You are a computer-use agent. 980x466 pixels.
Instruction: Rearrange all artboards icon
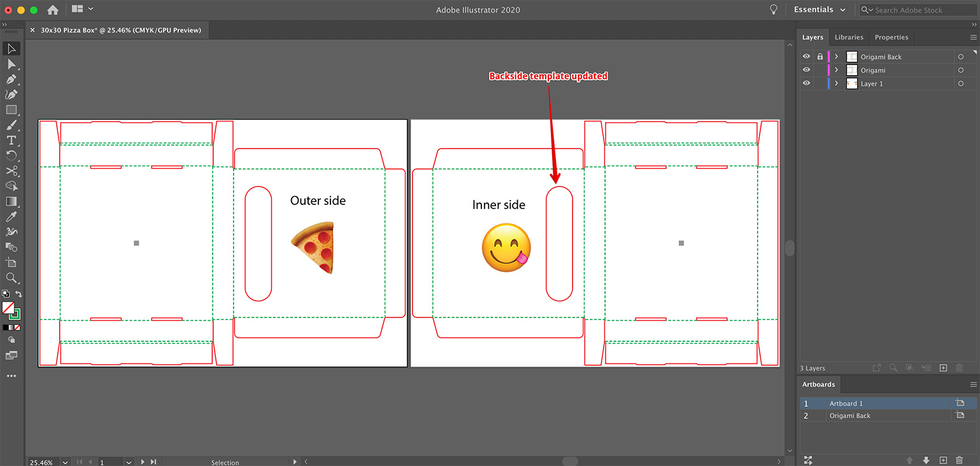click(x=809, y=460)
